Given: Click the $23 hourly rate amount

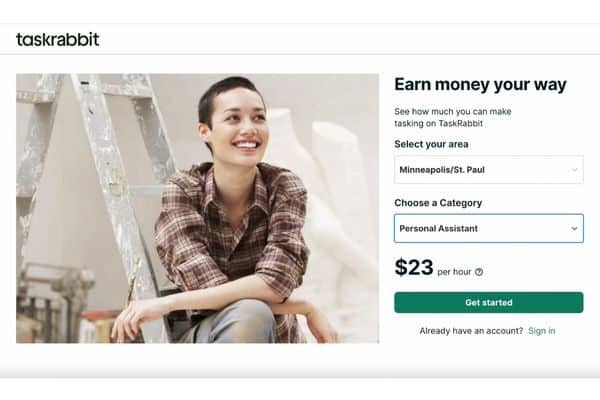Looking at the screenshot, I should coord(414,267).
